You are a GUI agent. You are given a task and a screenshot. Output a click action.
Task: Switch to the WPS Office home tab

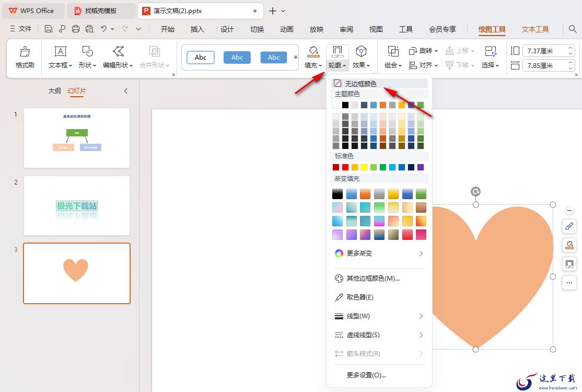tap(32, 11)
